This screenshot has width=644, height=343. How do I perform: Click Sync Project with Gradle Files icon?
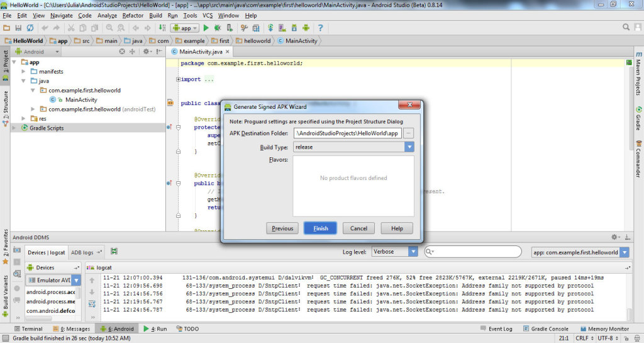click(270, 28)
